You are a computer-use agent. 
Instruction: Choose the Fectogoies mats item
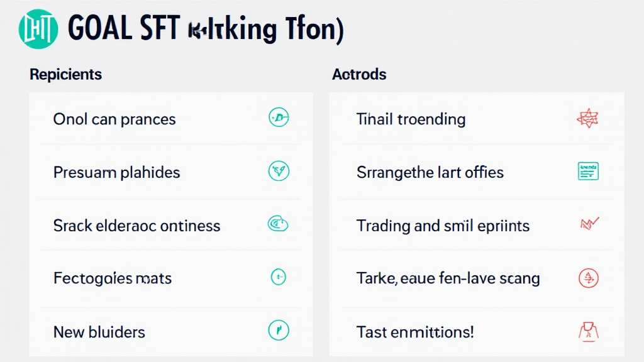pyautogui.click(x=113, y=278)
